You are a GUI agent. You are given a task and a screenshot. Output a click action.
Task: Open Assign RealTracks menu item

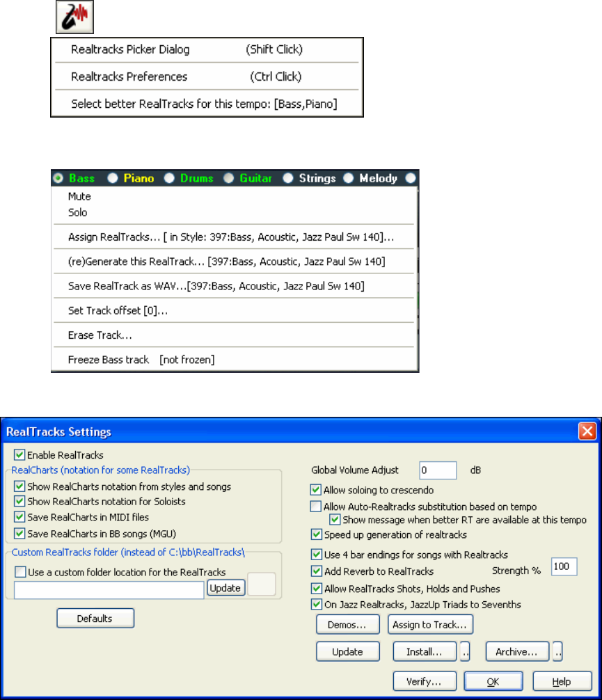[235, 237]
